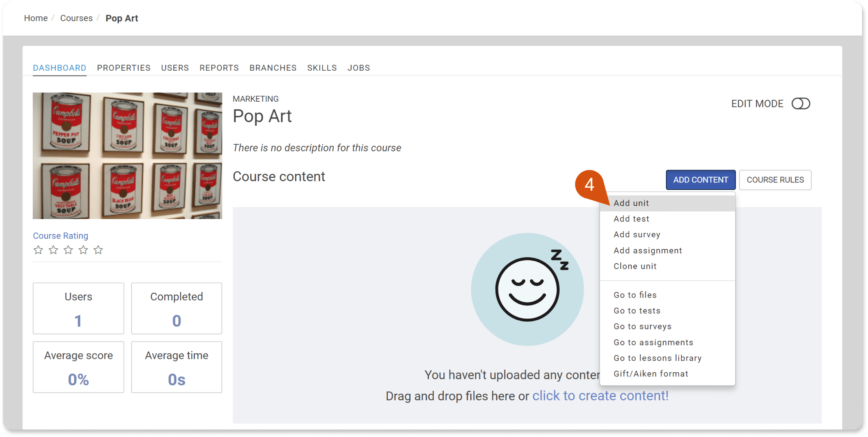Pick Add survey from dropdown

637,234
